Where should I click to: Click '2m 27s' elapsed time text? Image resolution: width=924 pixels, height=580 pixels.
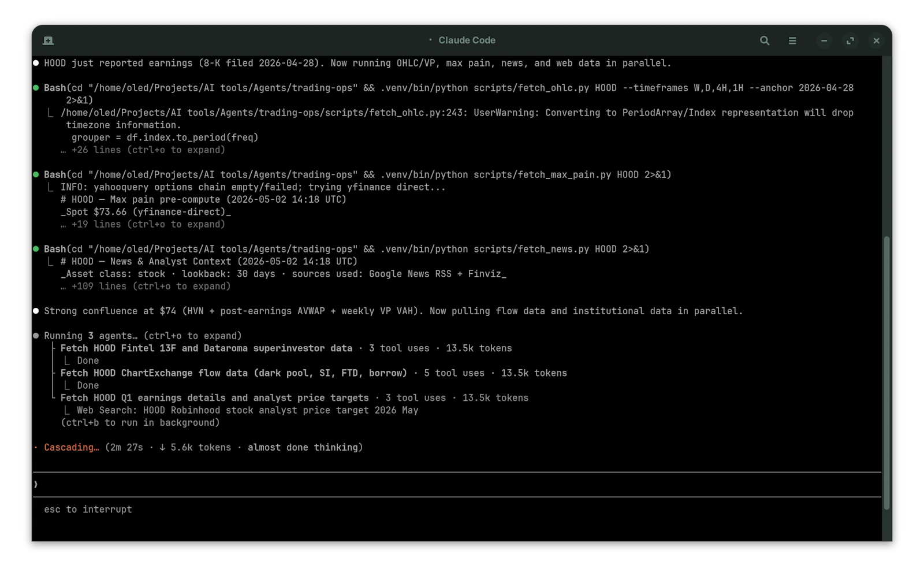pyautogui.click(x=126, y=447)
